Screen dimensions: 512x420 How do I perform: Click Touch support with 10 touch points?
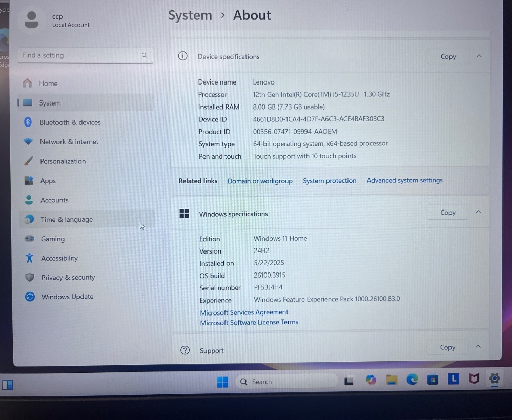pos(304,156)
